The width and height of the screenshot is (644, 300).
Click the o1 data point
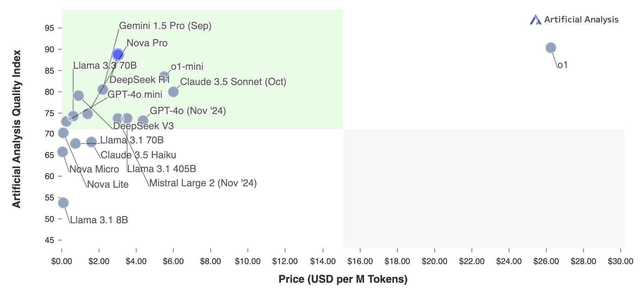click(x=551, y=48)
